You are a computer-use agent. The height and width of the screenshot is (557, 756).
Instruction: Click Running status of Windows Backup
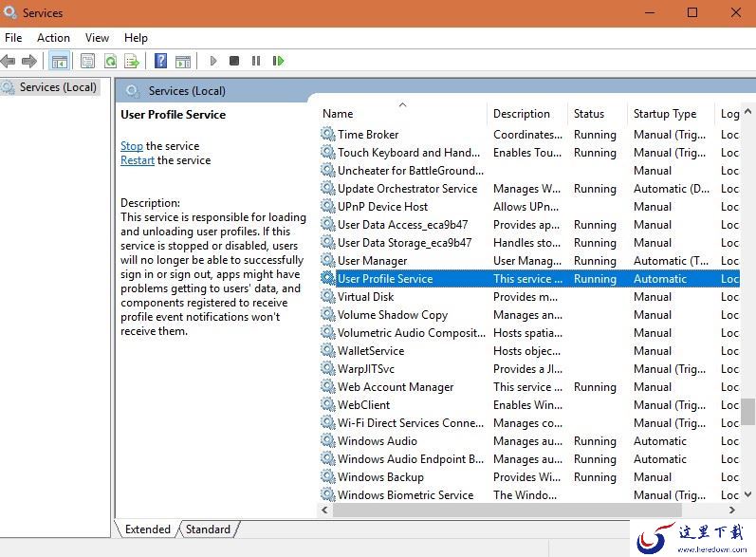(595, 477)
